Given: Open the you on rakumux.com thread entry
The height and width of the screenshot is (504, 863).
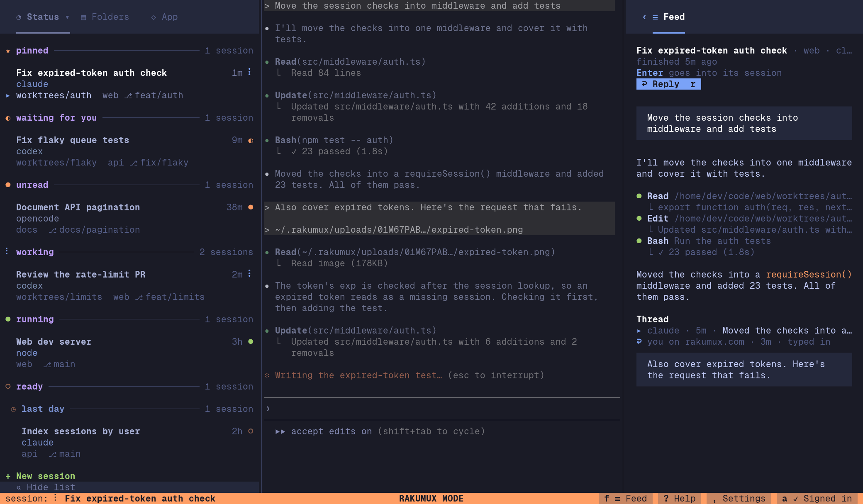Looking at the screenshot, I should tap(734, 342).
